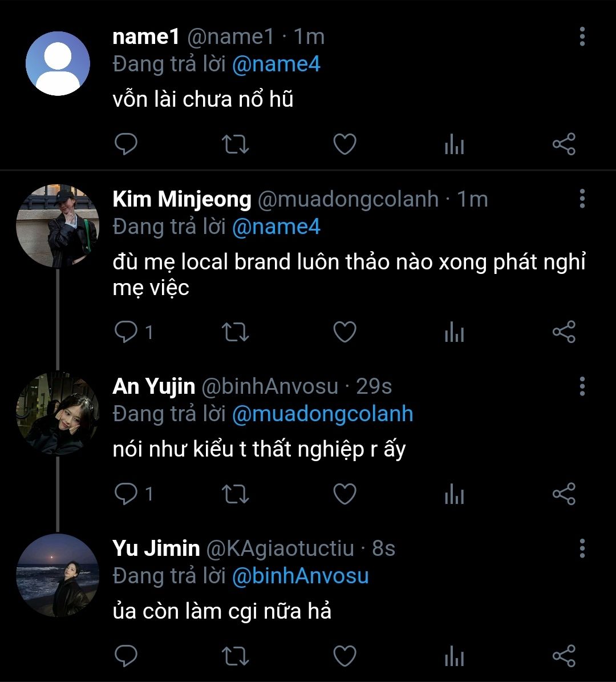View analytics of Kim Minjeong's tweet
Image resolution: width=616 pixels, height=682 pixels.
point(454,332)
